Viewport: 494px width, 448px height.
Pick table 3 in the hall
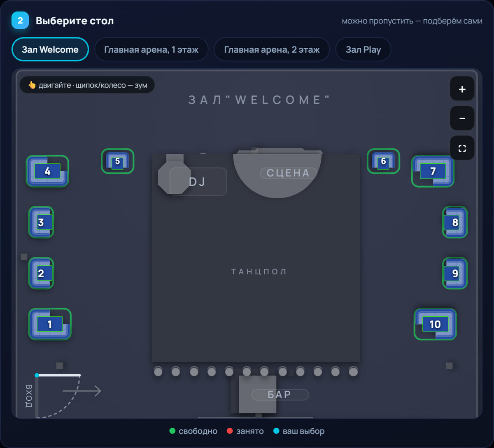pyautogui.click(x=41, y=222)
